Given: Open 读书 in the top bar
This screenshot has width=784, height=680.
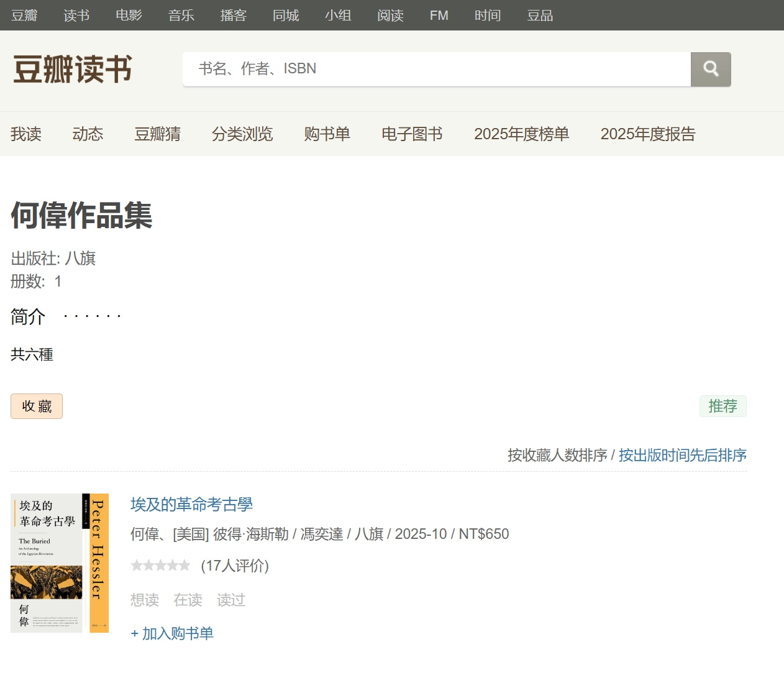Looking at the screenshot, I should tap(77, 16).
